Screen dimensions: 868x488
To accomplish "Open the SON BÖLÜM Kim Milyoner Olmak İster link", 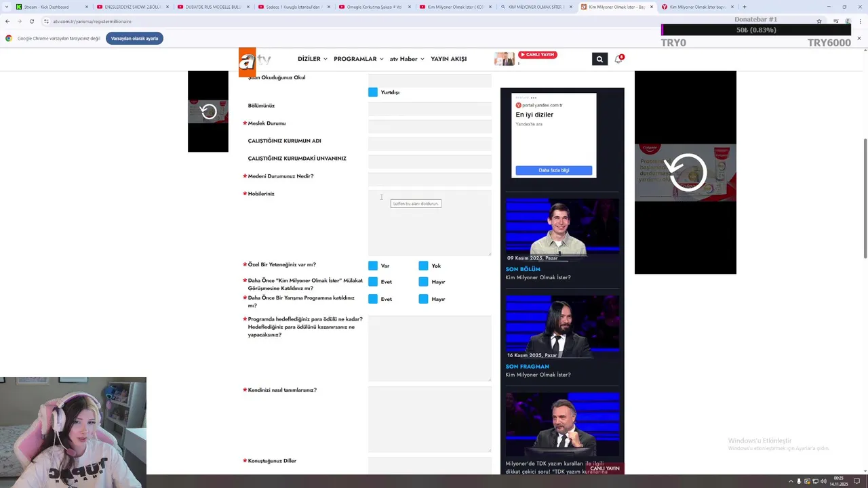I will (538, 273).
